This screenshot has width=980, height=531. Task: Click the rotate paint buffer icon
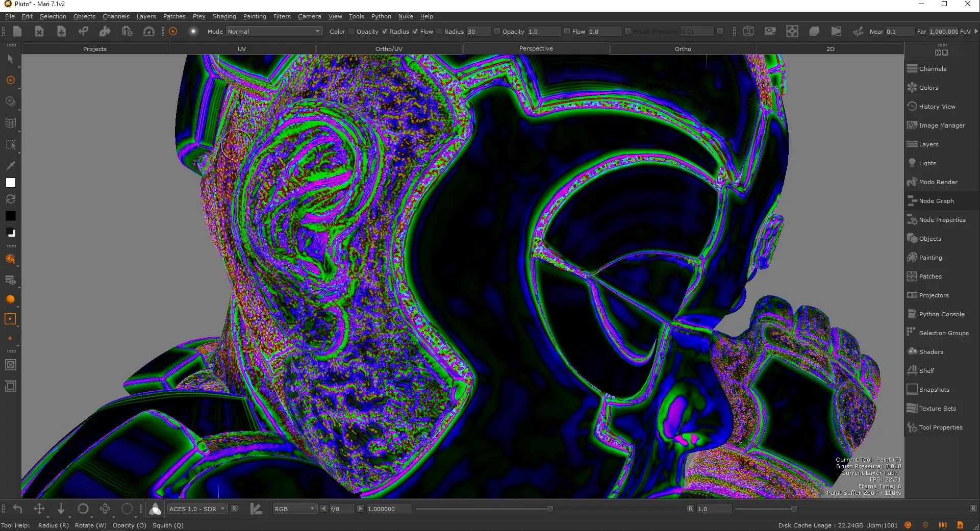(83, 509)
